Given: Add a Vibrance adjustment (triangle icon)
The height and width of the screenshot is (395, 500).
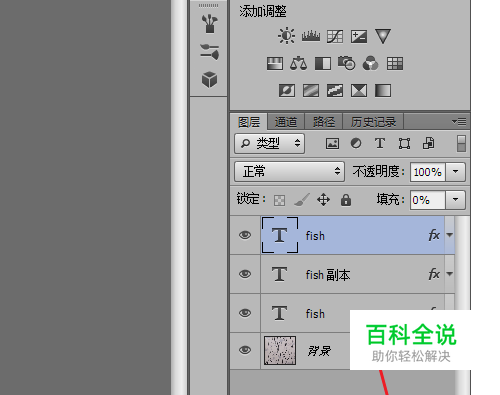Looking at the screenshot, I should (x=383, y=36).
